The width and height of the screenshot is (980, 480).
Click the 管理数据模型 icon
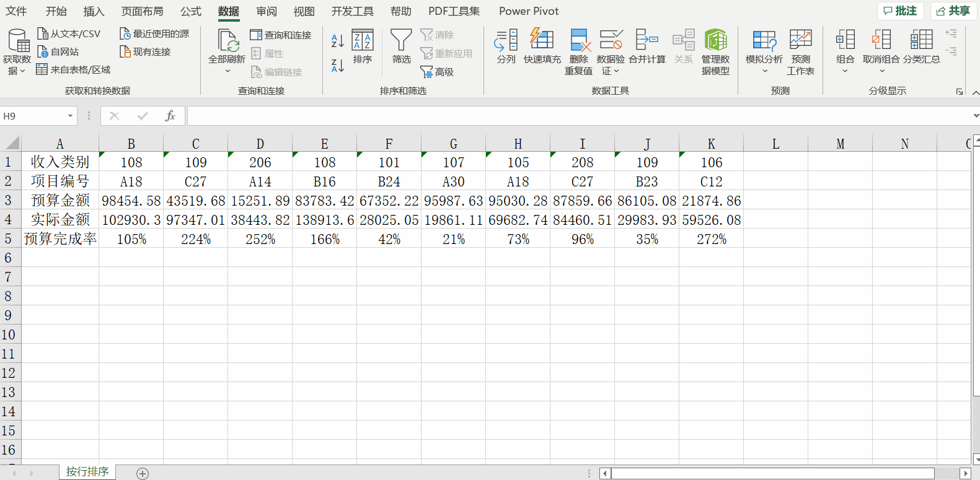click(715, 41)
